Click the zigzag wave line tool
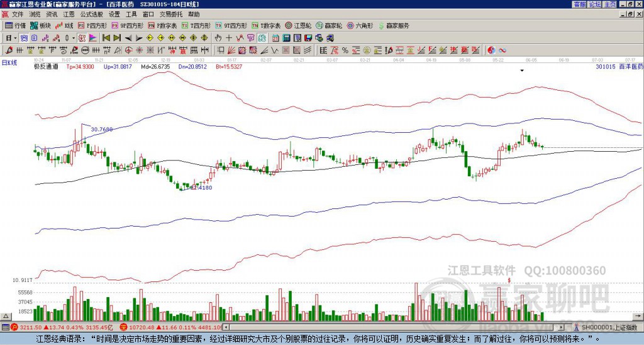 [274, 50]
